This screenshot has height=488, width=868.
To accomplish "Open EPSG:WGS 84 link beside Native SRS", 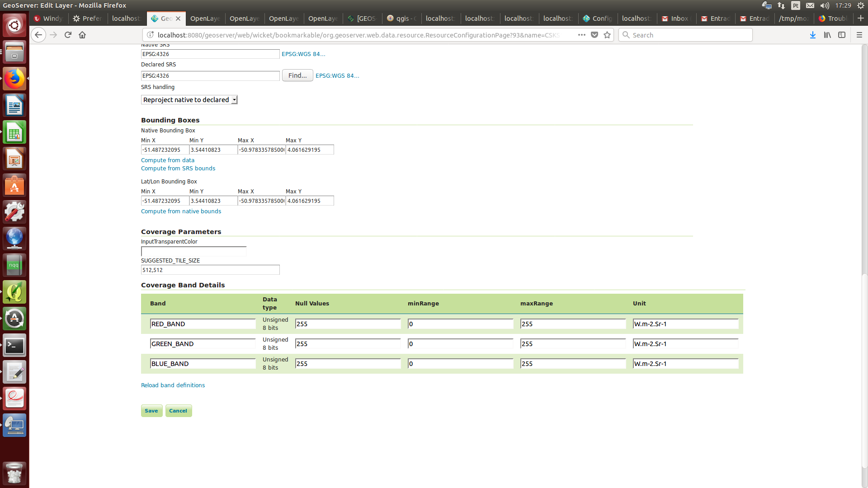I will [x=303, y=54].
